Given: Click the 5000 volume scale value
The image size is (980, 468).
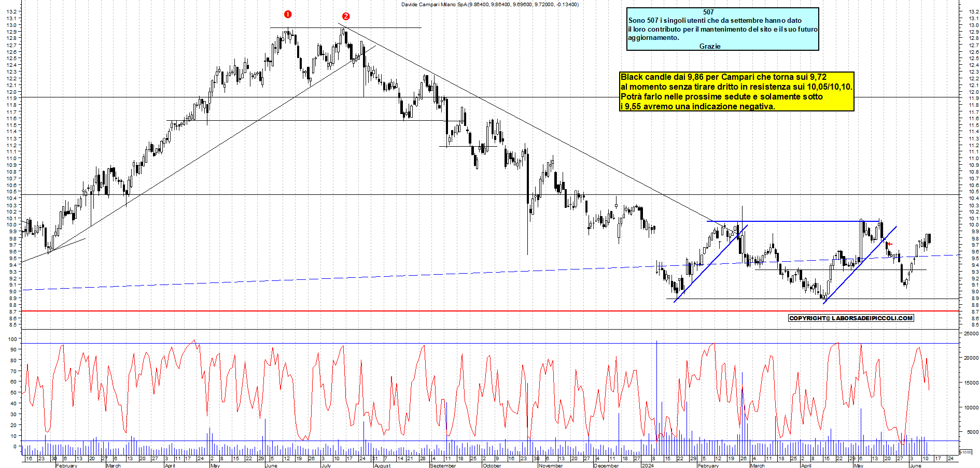Looking at the screenshot, I should 972,432.
